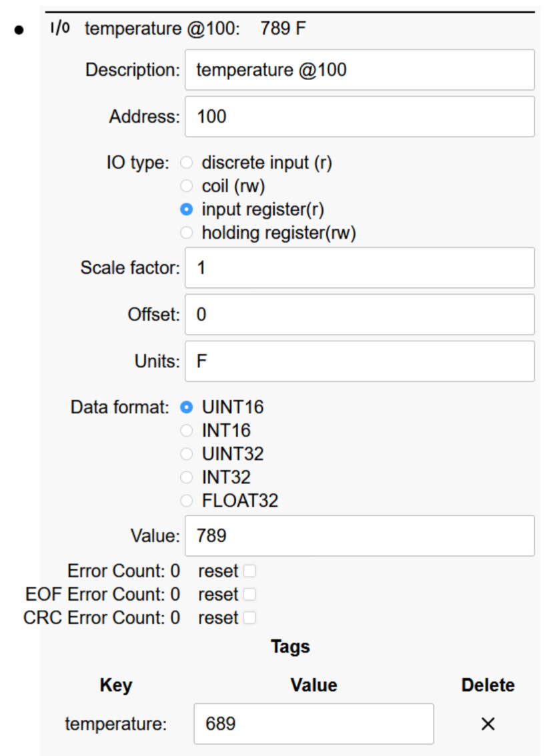
Task: Click the I/O icon beside temperature @100
Action: point(60,28)
